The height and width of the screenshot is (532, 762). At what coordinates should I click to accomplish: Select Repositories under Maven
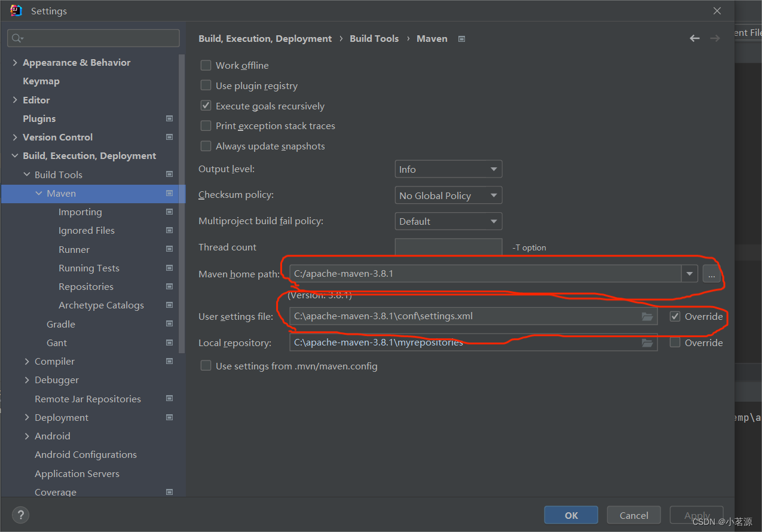(86, 286)
